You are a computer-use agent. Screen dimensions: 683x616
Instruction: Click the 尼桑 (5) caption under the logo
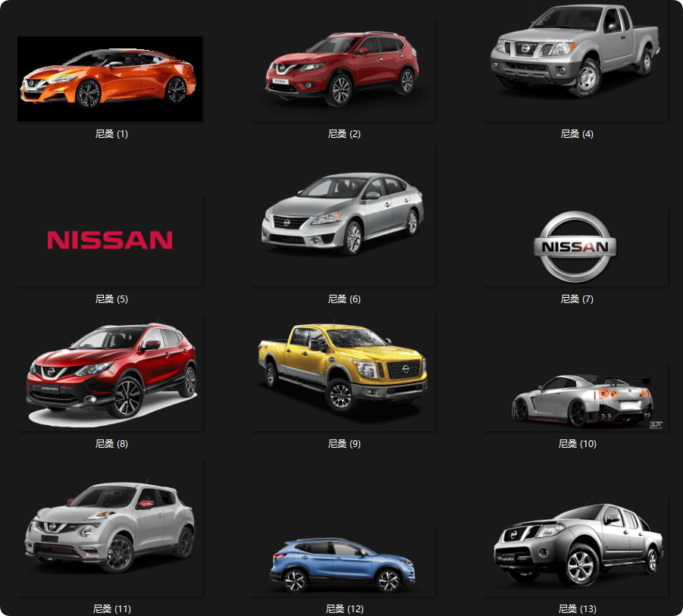pyautogui.click(x=111, y=299)
